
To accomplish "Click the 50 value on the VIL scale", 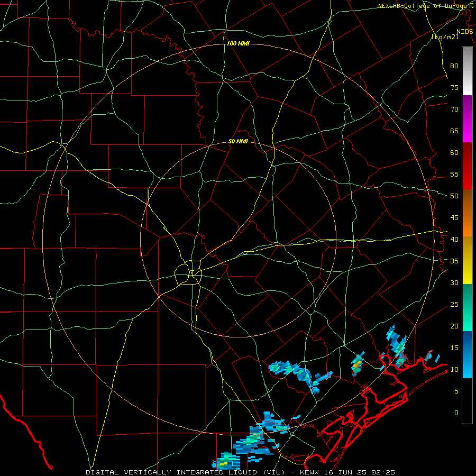I will 454,196.
